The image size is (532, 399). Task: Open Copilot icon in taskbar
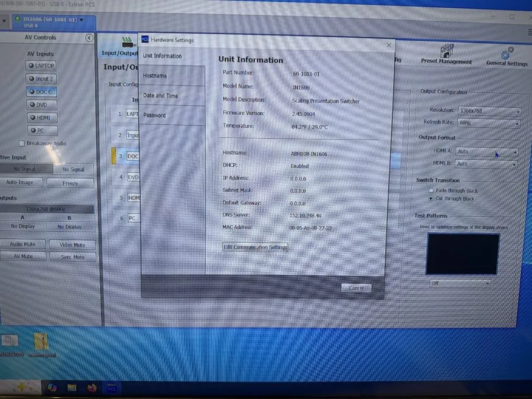[52, 387]
